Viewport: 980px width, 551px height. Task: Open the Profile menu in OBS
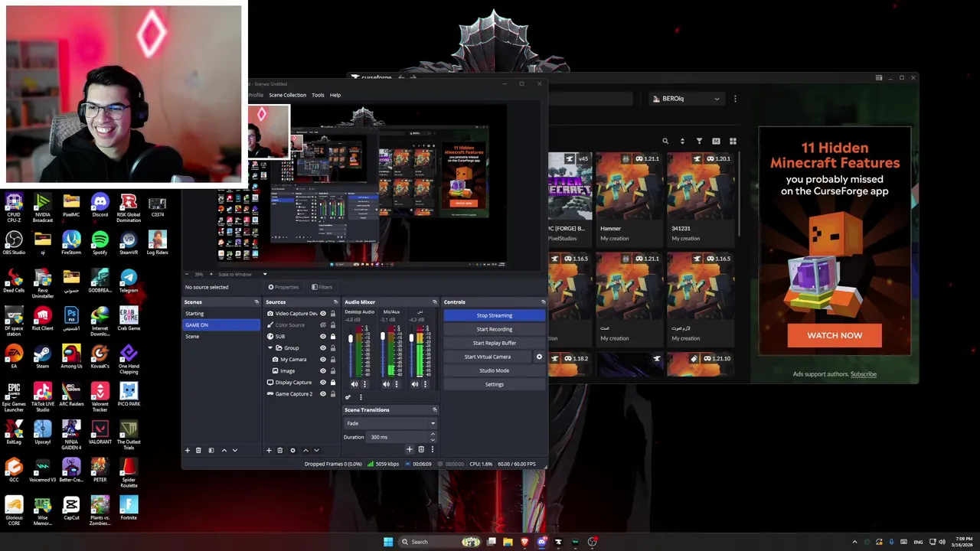click(x=256, y=95)
